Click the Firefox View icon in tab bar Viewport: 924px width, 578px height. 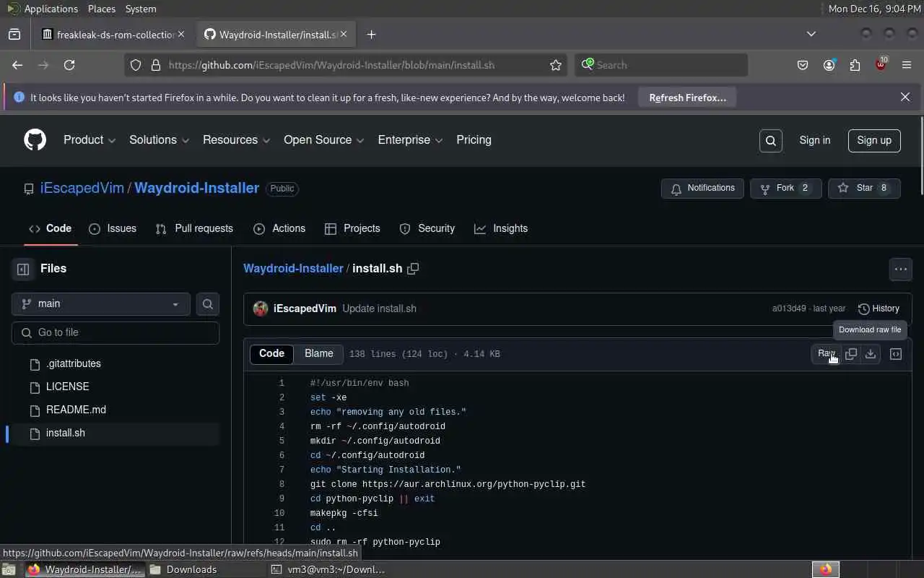[14, 35]
